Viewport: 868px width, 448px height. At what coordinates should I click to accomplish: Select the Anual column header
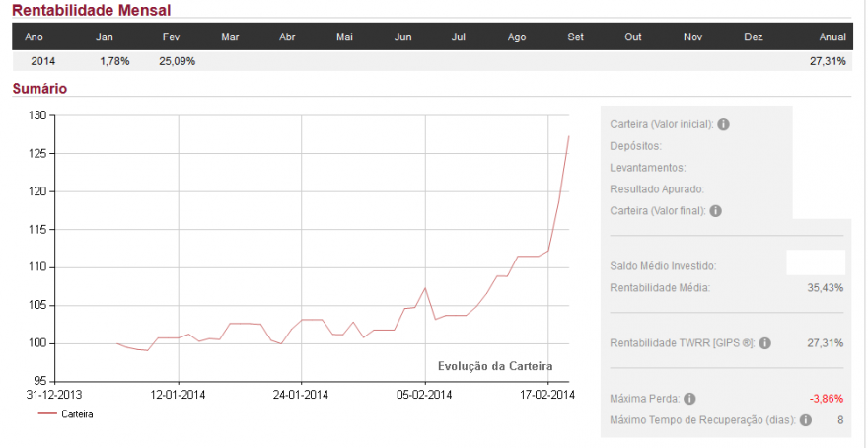pos(832,37)
